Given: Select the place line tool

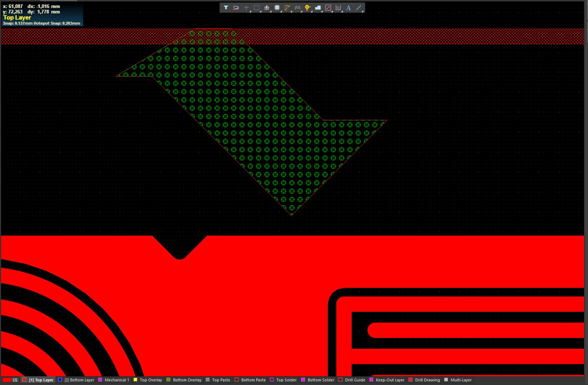Looking at the screenshot, I should coord(359,8).
